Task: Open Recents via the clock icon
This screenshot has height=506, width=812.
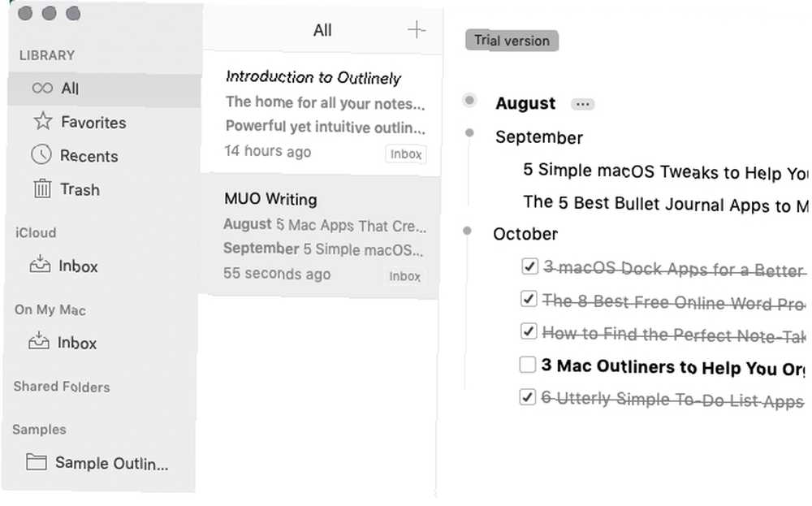Action: (x=41, y=155)
